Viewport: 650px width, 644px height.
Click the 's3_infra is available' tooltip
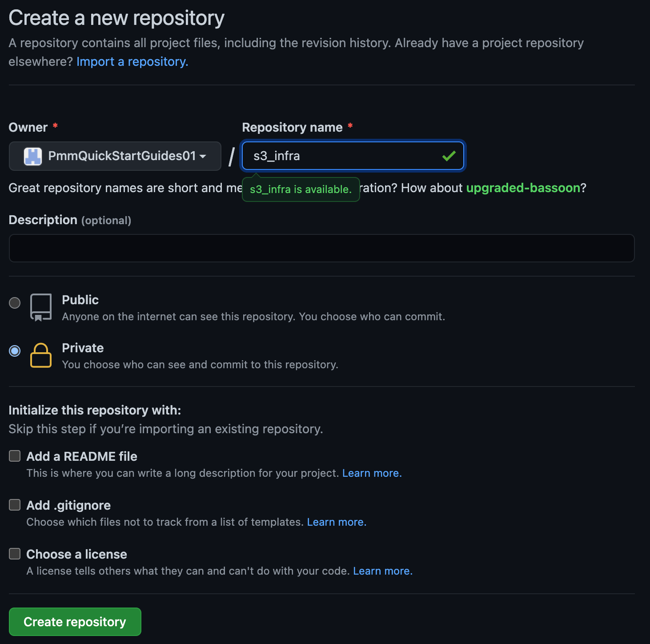coord(301,189)
